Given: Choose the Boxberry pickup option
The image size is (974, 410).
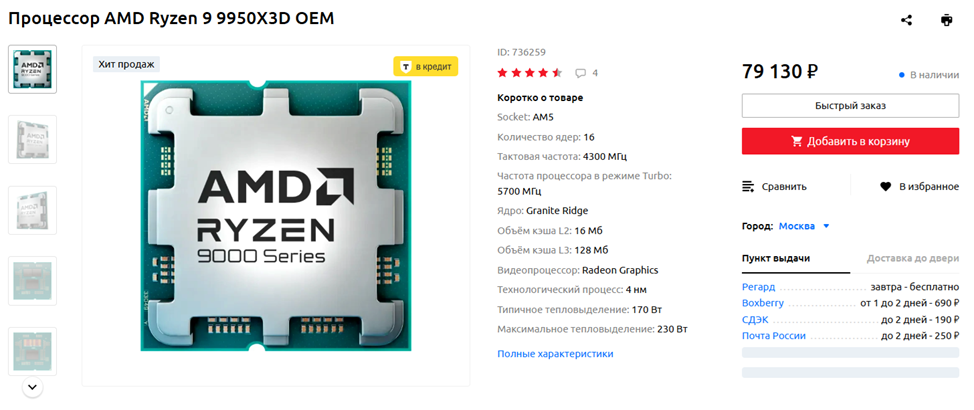Looking at the screenshot, I should 763,303.
